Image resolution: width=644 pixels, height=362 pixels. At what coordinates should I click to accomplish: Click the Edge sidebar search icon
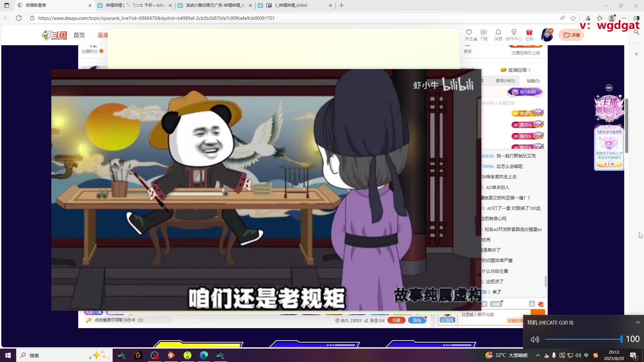[636, 32]
